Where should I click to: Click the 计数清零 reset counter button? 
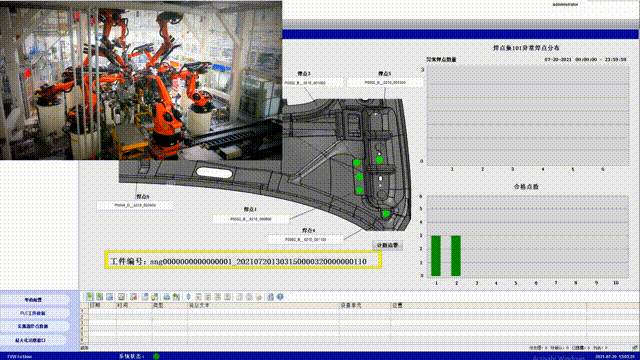pos(387,245)
